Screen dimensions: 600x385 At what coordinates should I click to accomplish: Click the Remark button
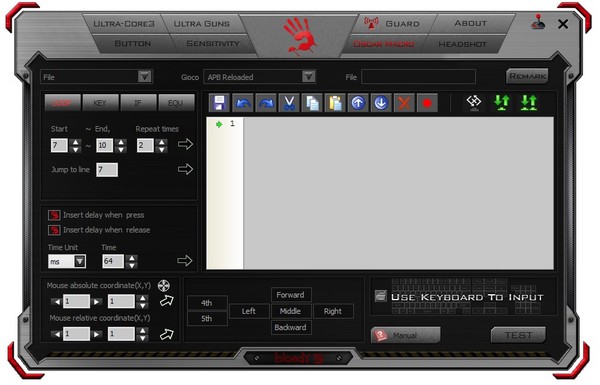[x=527, y=76]
